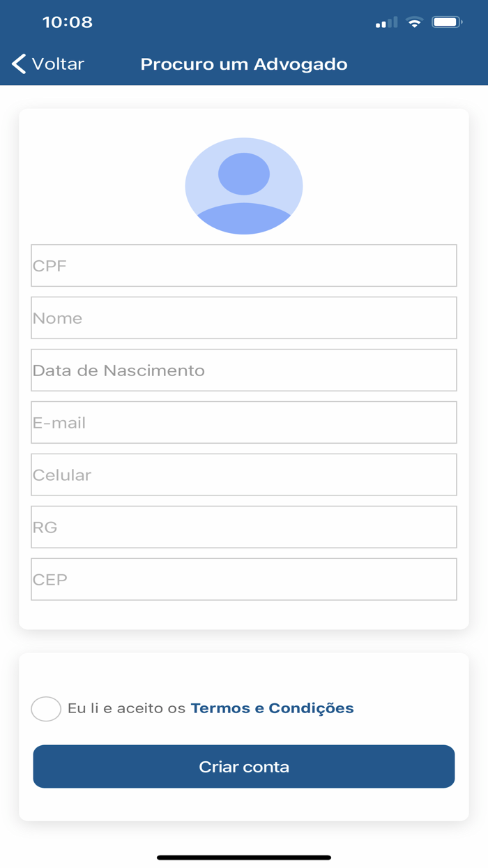Go back using the Voltar label

tap(58, 64)
